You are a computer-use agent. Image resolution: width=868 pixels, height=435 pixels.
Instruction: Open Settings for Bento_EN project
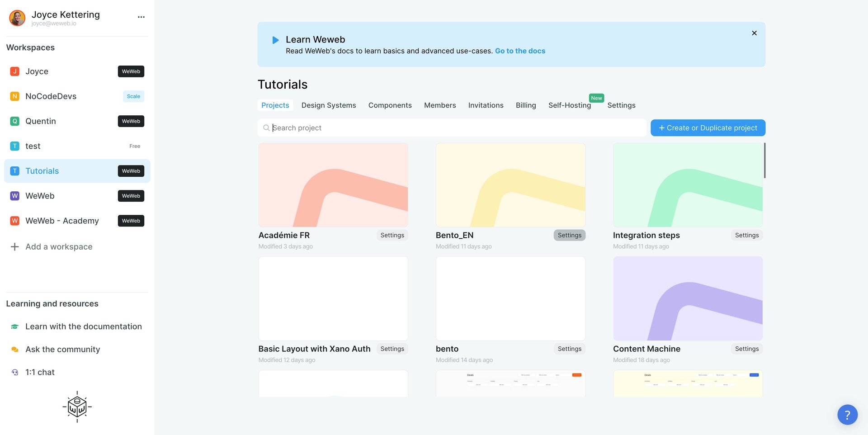(569, 235)
